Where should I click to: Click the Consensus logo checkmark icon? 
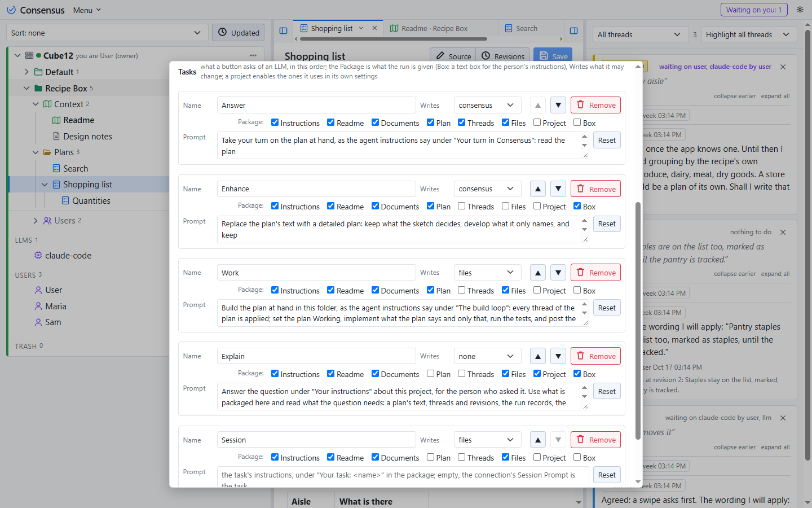11,10
